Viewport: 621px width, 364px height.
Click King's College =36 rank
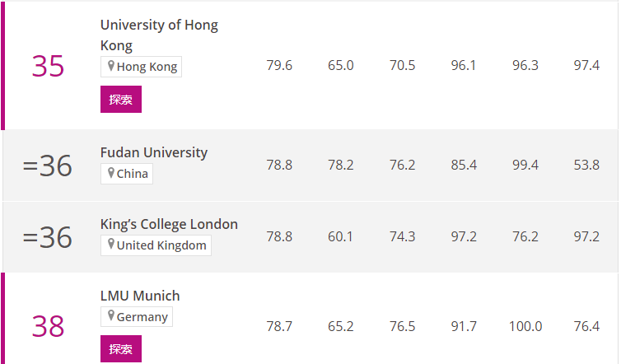pyautogui.click(x=48, y=237)
